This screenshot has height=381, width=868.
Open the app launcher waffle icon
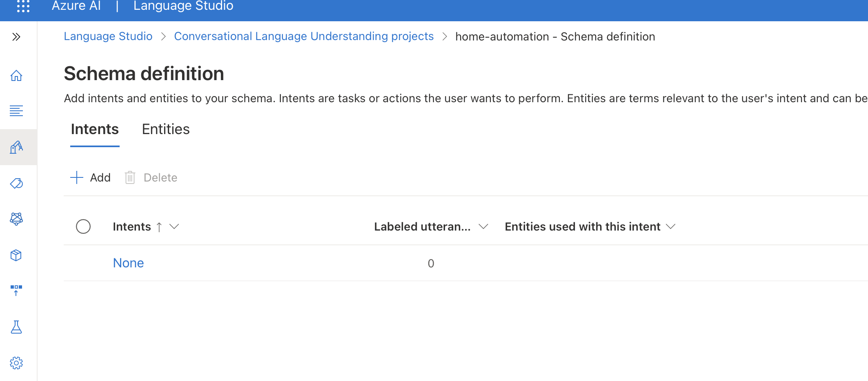click(23, 6)
